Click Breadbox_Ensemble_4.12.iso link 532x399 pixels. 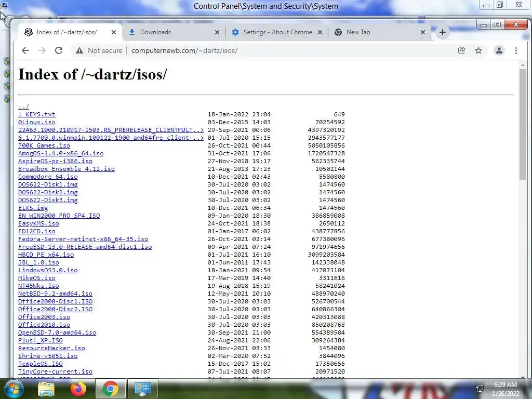point(66,169)
